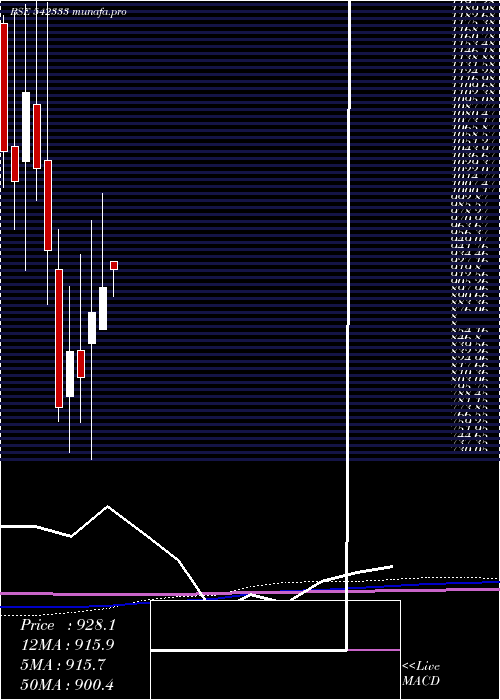Click the BSE 542333 munafa.pro title
This screenshot has width=500, height=700.
coord(68,12)
